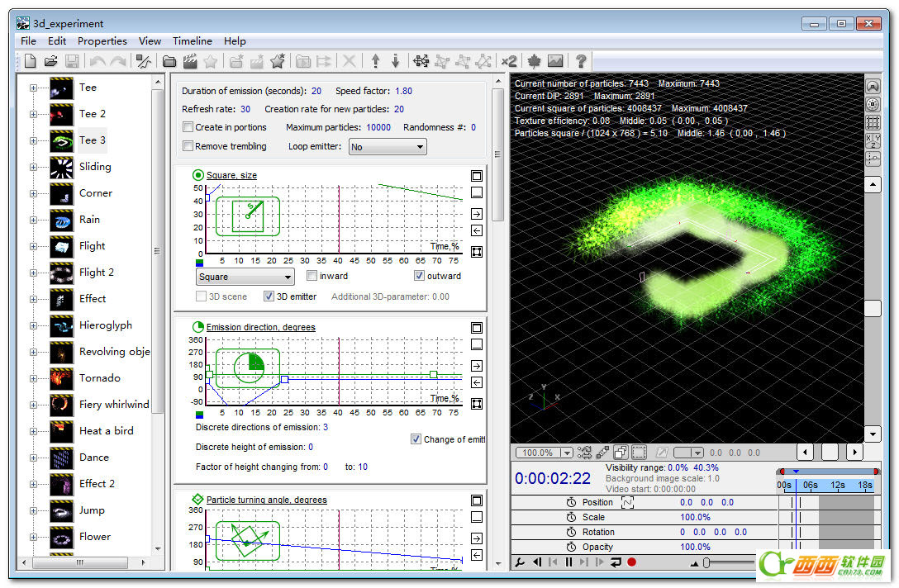
Task: Click the stopwatch icon beside Rotation
Action: click(571, 532)
